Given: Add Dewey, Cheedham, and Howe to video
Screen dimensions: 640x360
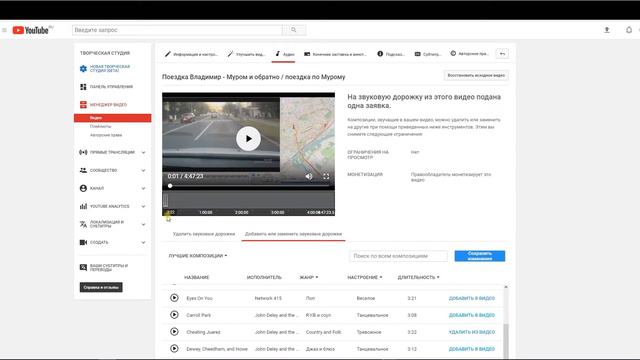Looking at the screenshot, I should pos(471,349).
